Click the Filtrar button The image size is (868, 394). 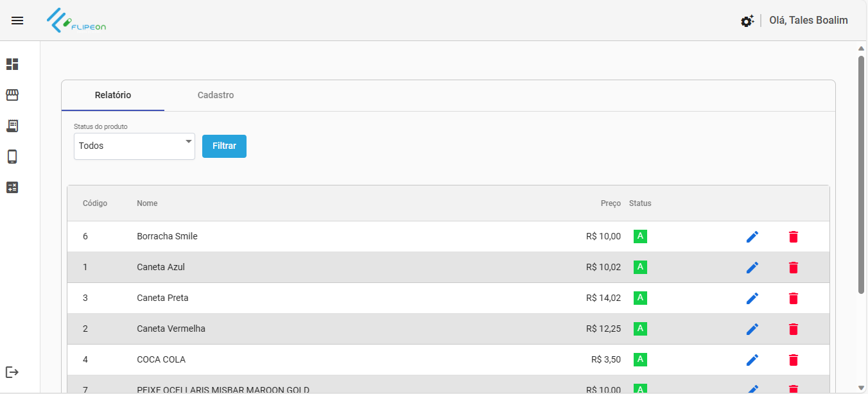click(224, 146)
